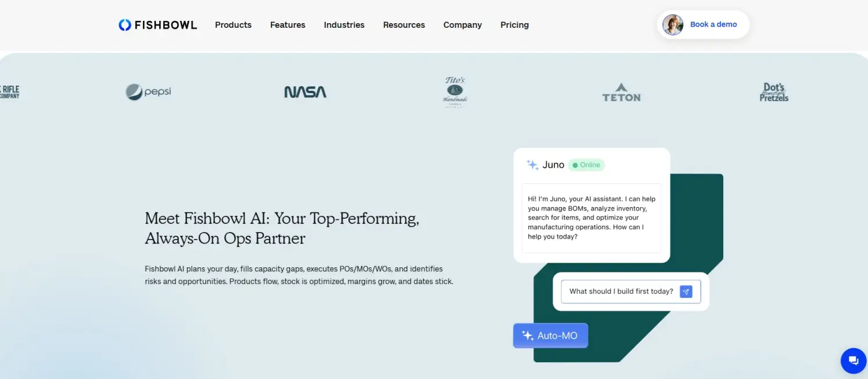
Task: Click the Juno name label
Action: [553, 165]
